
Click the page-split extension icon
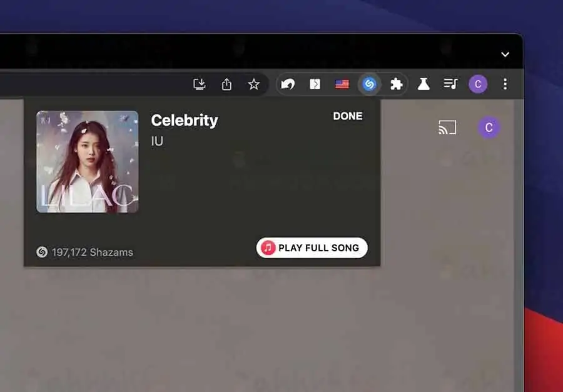coord(315,84)
